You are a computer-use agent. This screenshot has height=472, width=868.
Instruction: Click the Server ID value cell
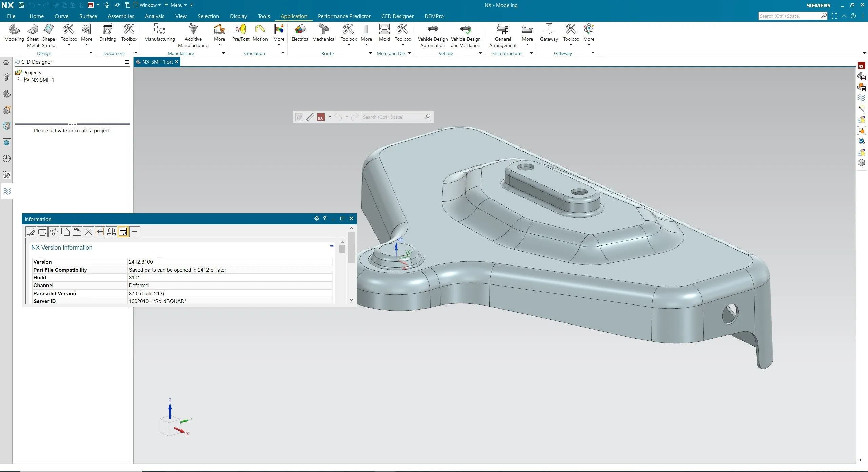[230, 301]
